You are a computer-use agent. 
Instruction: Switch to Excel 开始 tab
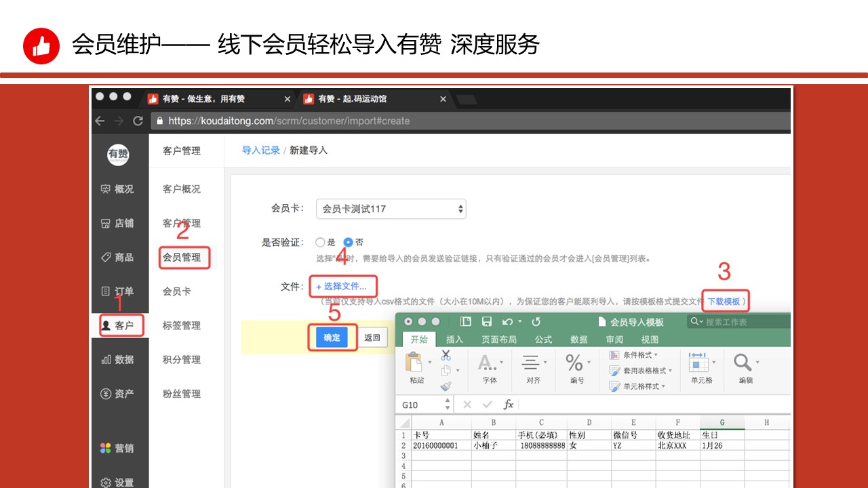(419, 340)
